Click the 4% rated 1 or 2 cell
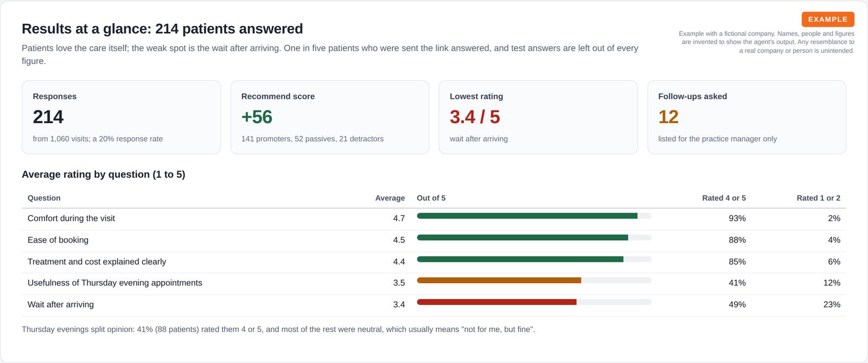Screen dimensions: 868x363 point(834,240)
